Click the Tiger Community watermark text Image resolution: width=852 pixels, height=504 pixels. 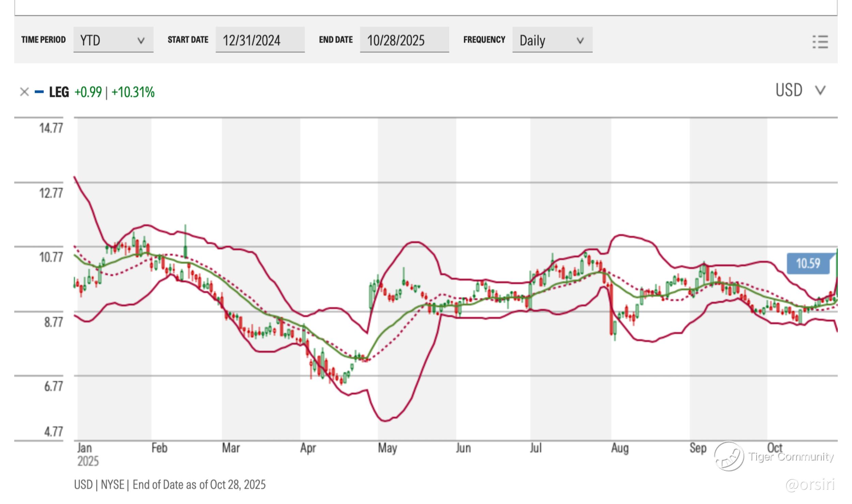coord(791,456)
